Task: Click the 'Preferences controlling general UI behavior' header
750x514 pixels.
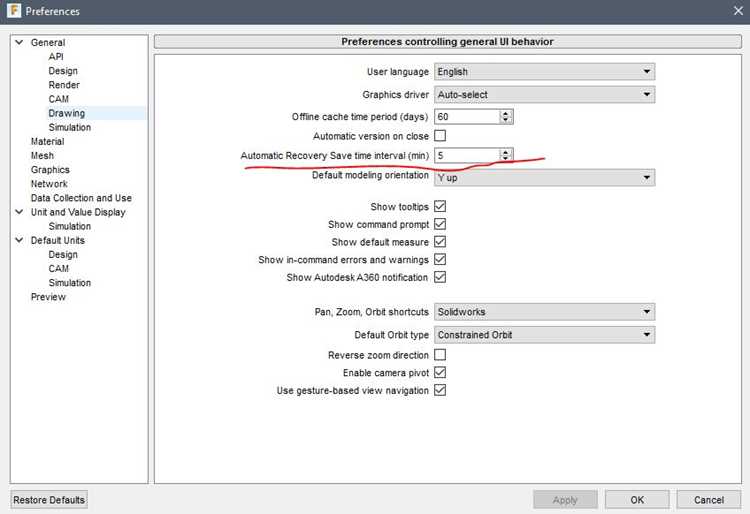Action: [x=448, y=42]
